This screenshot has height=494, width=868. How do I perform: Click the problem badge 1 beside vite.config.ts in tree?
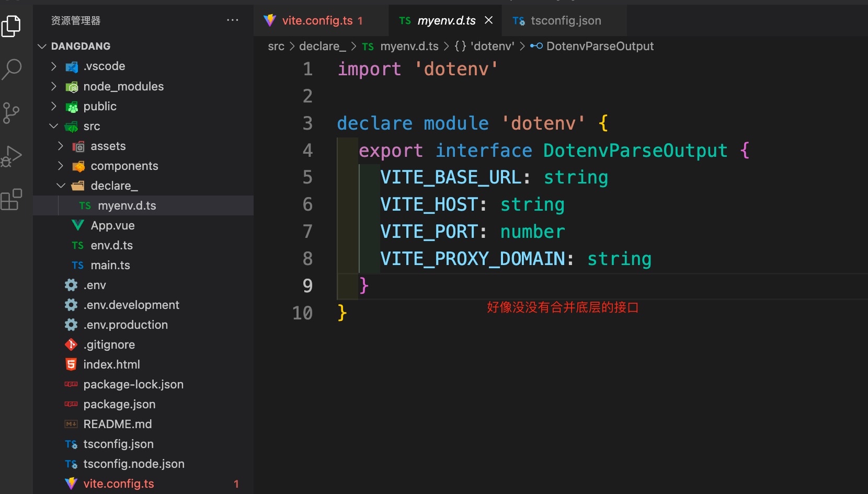point(236,484)
